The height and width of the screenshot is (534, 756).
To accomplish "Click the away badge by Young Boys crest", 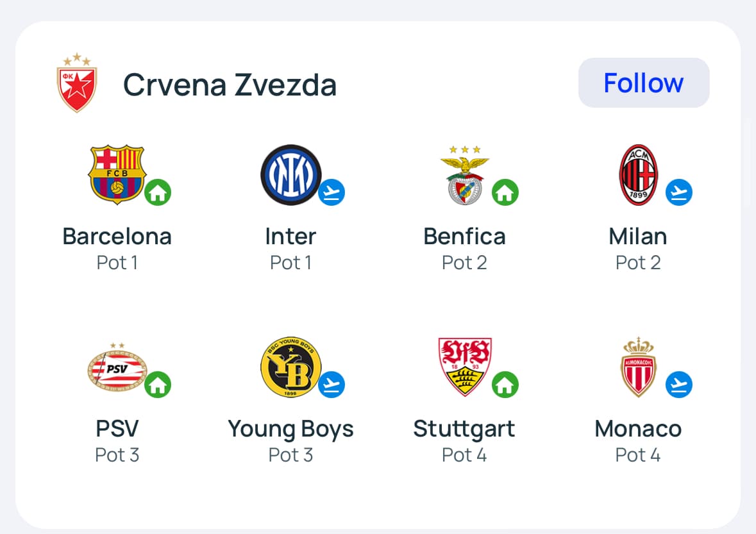I will pos(332,385).
